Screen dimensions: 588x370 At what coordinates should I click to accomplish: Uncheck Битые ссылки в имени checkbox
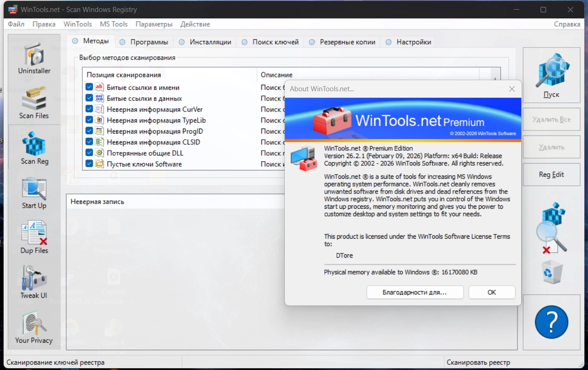[89, 87]
